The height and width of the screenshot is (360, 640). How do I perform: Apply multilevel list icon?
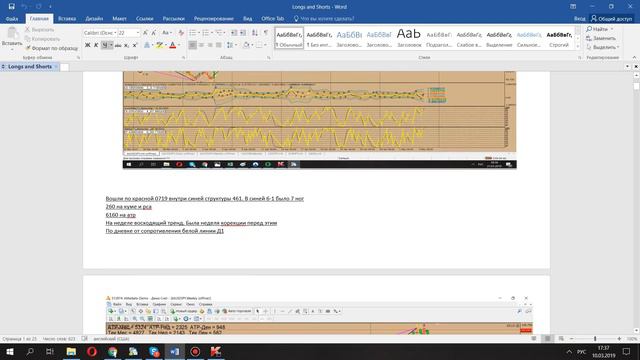220,33
